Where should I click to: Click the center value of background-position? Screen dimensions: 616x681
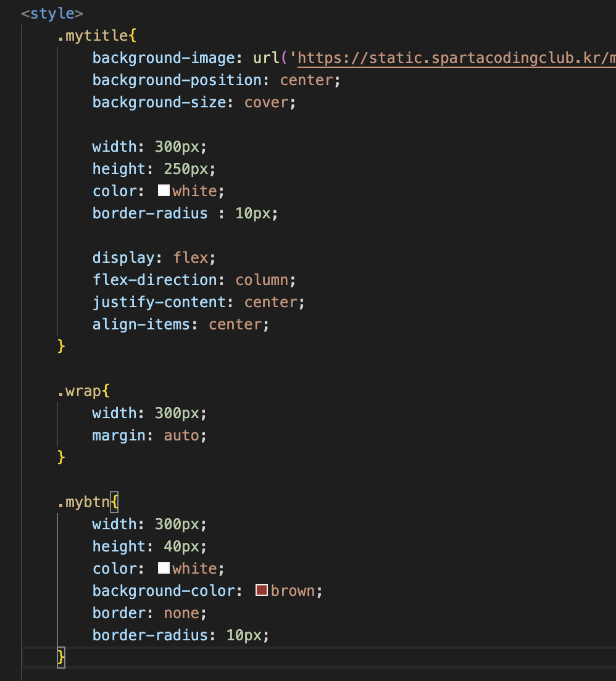coord(306,80)
